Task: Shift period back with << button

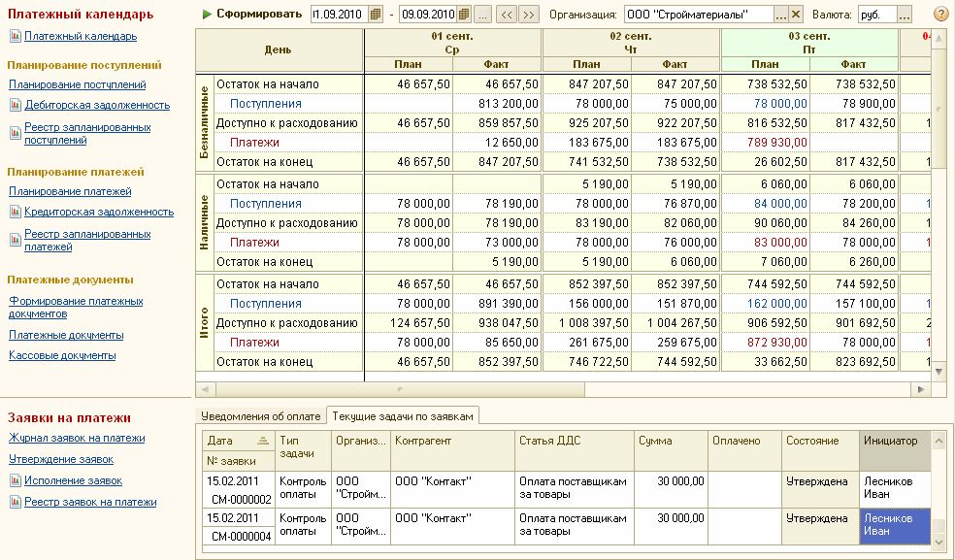Action: pos(507,15)
